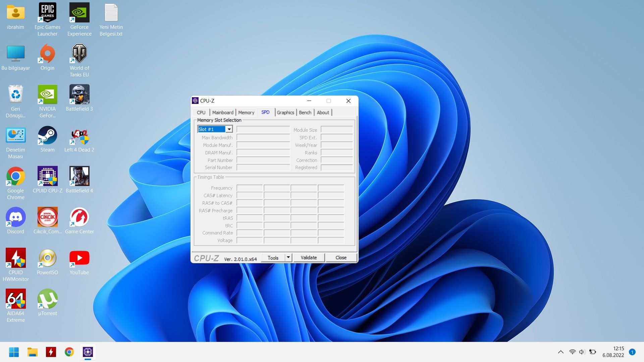
Task: Open the Steam desktop shortcut
Action: click(47, 136)
